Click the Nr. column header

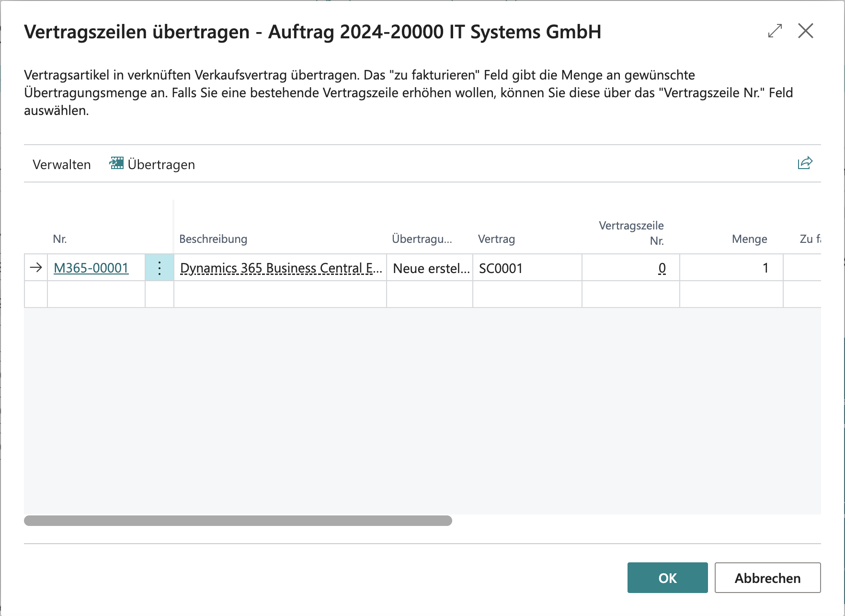[60, 239]
